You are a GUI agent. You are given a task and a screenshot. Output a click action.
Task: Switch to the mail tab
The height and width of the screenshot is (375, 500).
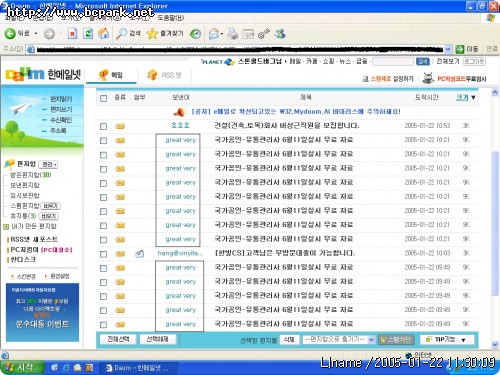click(x=111, y=75)
